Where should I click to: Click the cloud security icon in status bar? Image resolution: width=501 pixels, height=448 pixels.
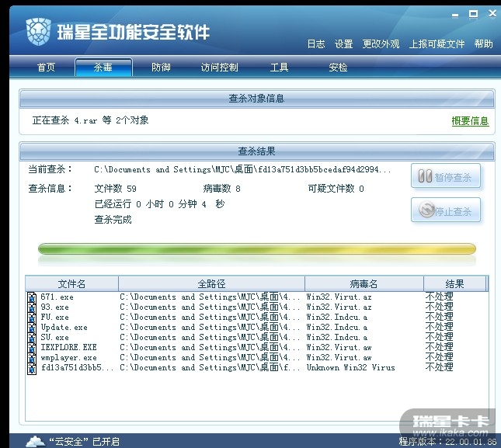35,441
